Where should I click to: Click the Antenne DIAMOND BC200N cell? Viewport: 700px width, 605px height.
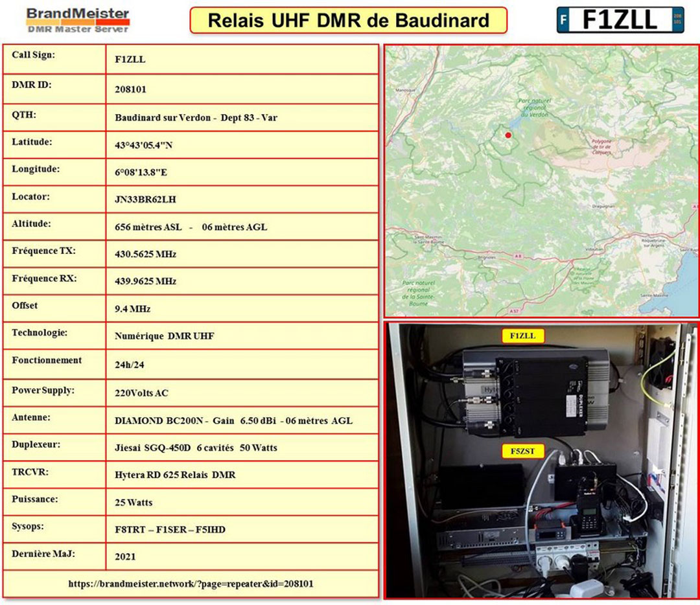233,421
